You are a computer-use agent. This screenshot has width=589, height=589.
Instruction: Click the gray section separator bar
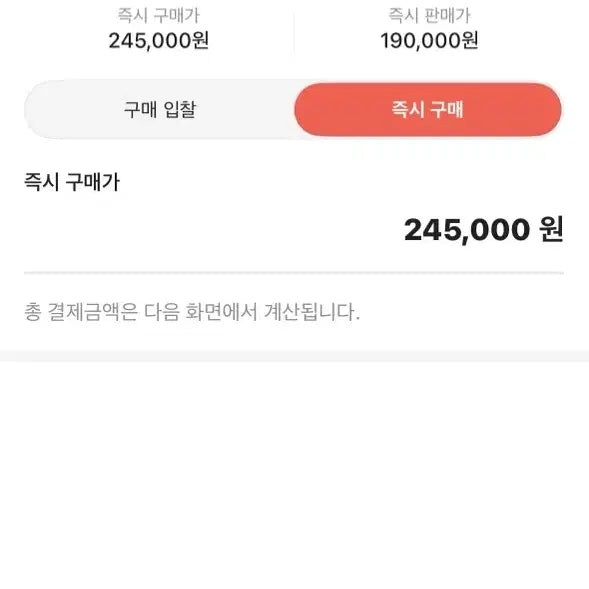pyautogui.click(x=294, y=356)
